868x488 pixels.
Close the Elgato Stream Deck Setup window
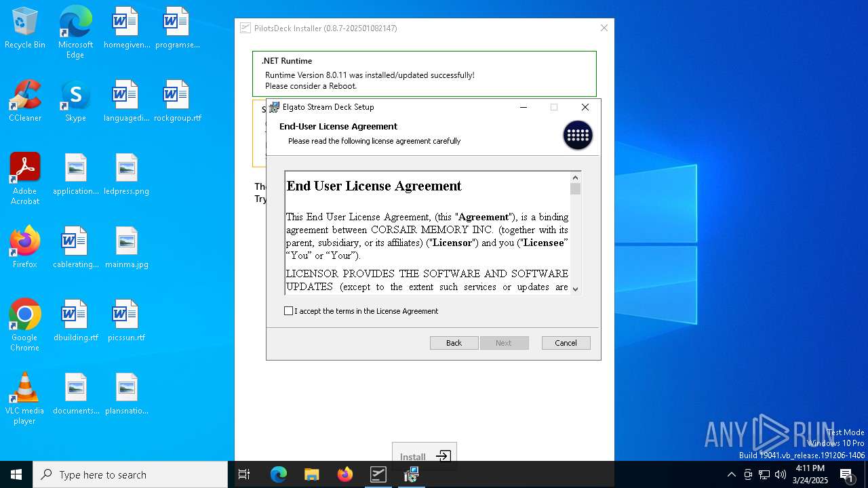(x=585, y=107)
